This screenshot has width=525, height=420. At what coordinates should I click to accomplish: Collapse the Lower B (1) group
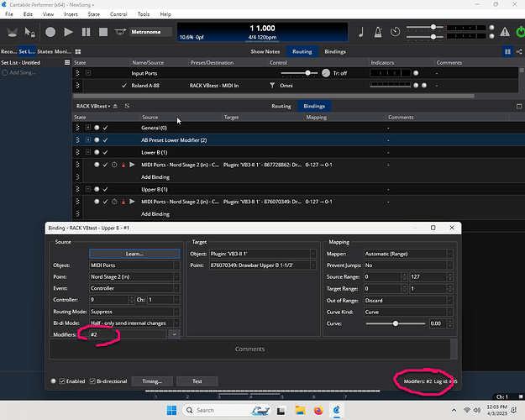[88, 152]
